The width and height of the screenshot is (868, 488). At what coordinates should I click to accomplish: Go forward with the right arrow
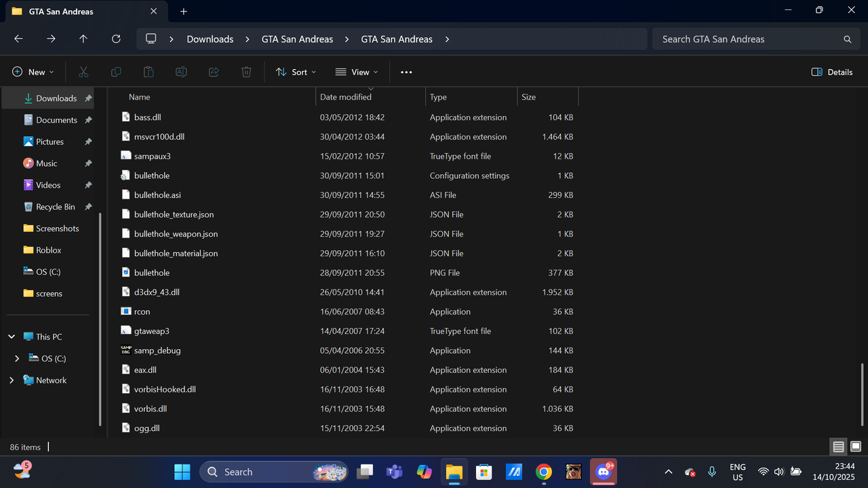click(x=51, y=39)
